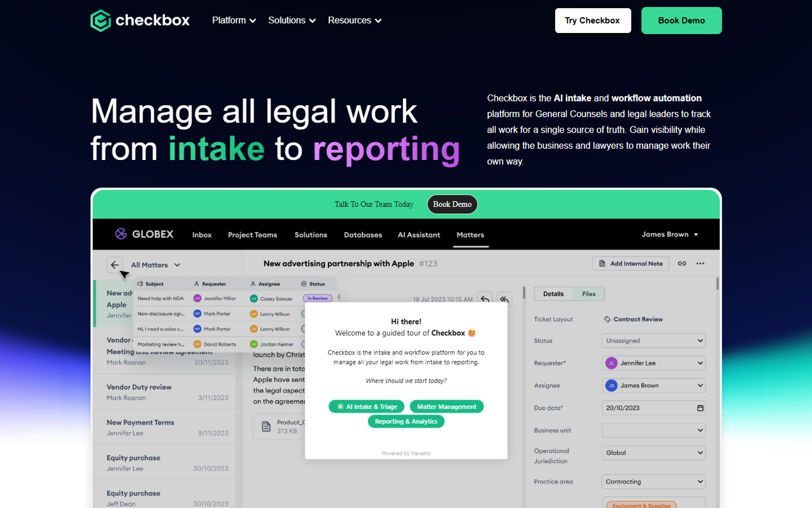Screen dimensions: 812x508
Task: Open the AI Assistant tab
Action: 419,235
